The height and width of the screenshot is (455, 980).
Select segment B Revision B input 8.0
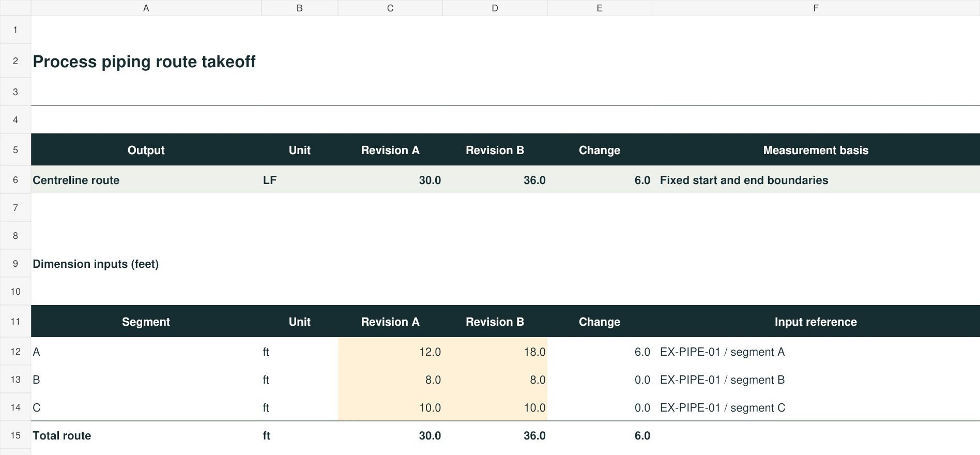pos(495,380)
